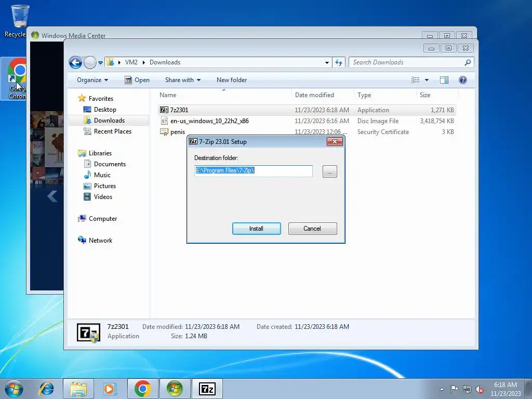The image size is (532, 399).
Task: Click the previous arrow in Windows Media Center
Action: click(52, 196)
